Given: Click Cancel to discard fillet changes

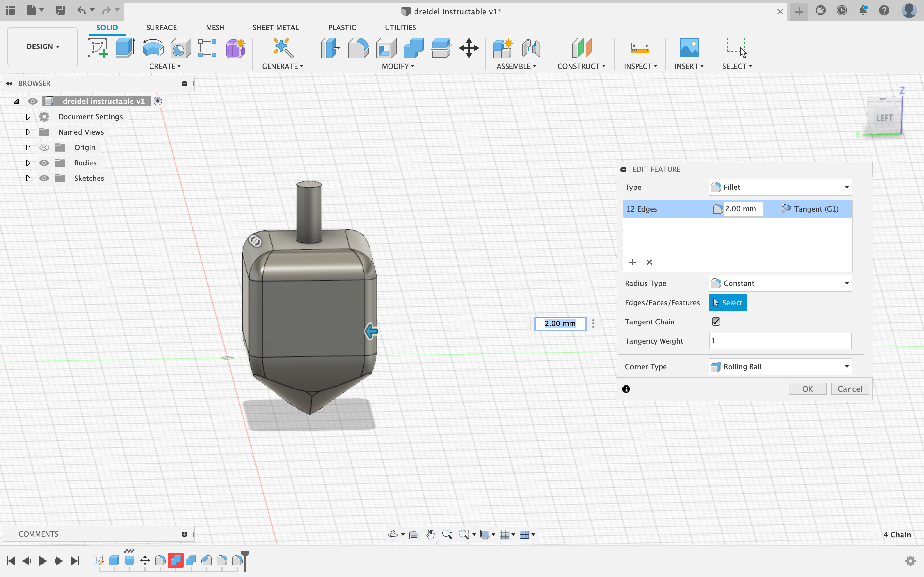Looking at the screenshot, I should (850, 388).
